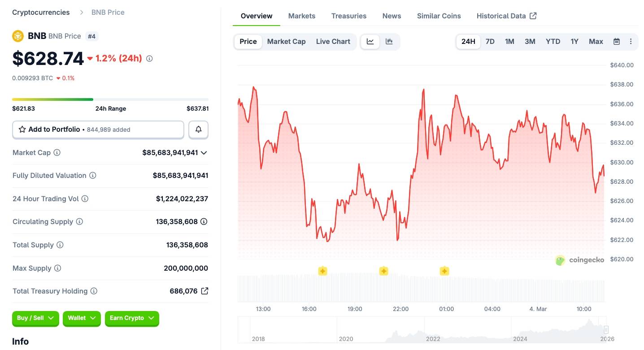Viewport: 644px width, 350px height.
Task: Open the calendar date-range picker
Action: point(616,41)
